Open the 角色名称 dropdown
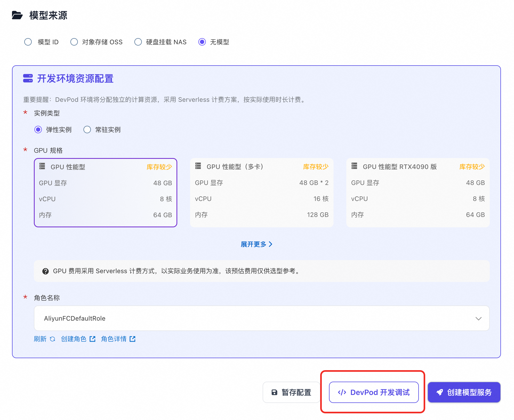 (x=261, y=318)
